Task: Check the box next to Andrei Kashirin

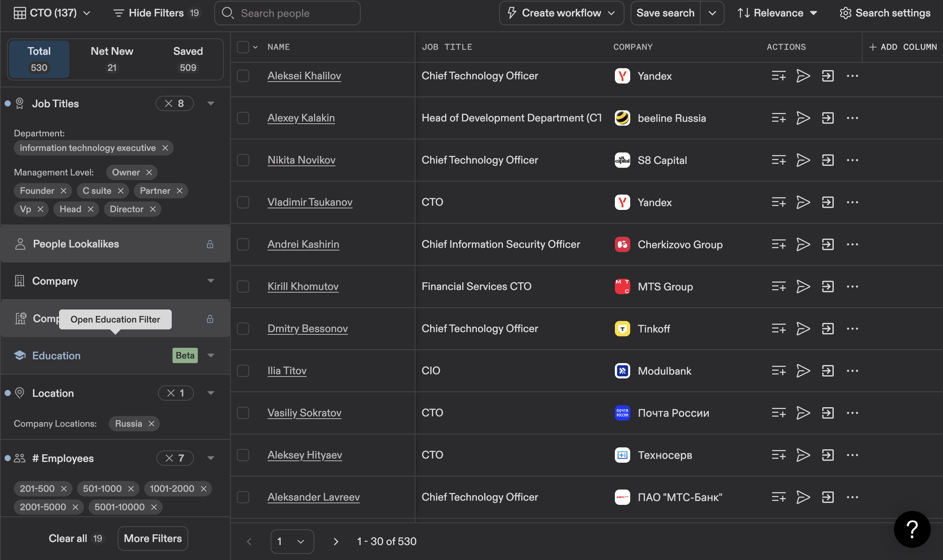Action: [243, 244]
